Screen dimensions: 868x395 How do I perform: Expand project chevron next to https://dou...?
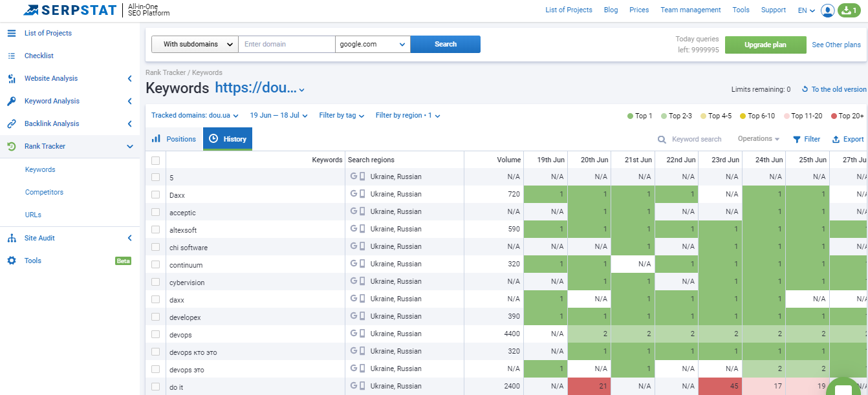pos(301,90)
